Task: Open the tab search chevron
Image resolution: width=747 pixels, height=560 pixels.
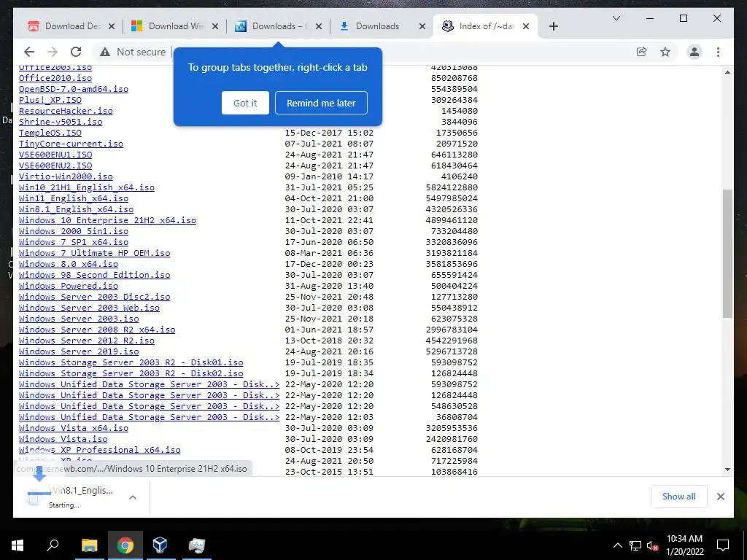Action: coord(616,18)
